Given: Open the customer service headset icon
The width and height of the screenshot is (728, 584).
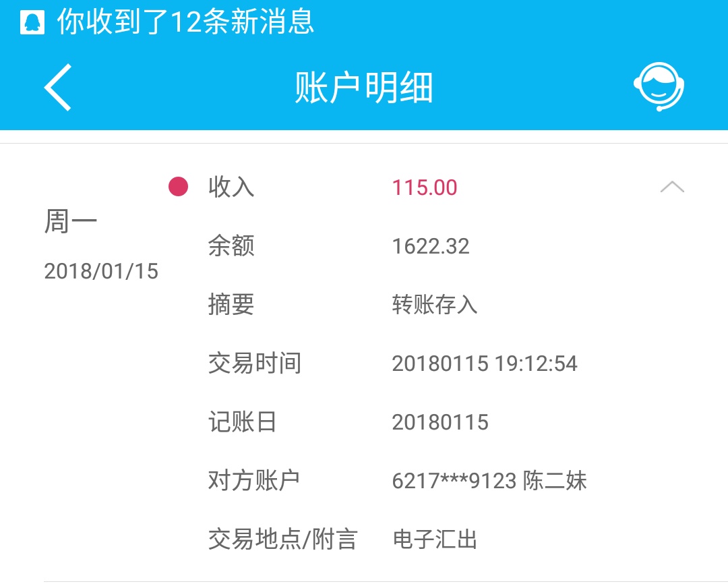Looking at the screenshot, I should 659,87.
